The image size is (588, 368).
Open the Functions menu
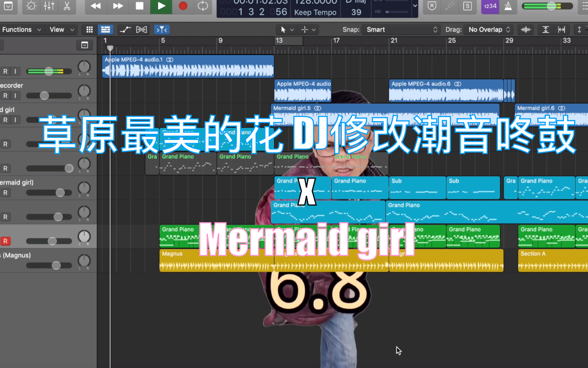pos(21,30)
